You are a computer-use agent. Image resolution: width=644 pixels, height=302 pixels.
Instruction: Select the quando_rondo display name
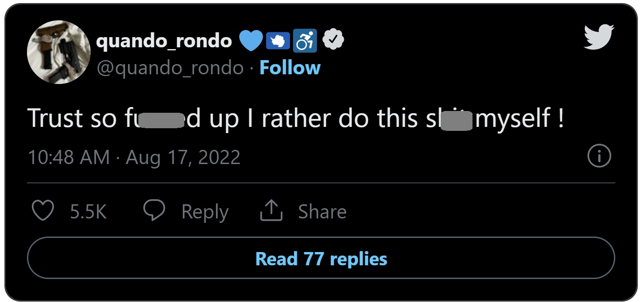164,40
